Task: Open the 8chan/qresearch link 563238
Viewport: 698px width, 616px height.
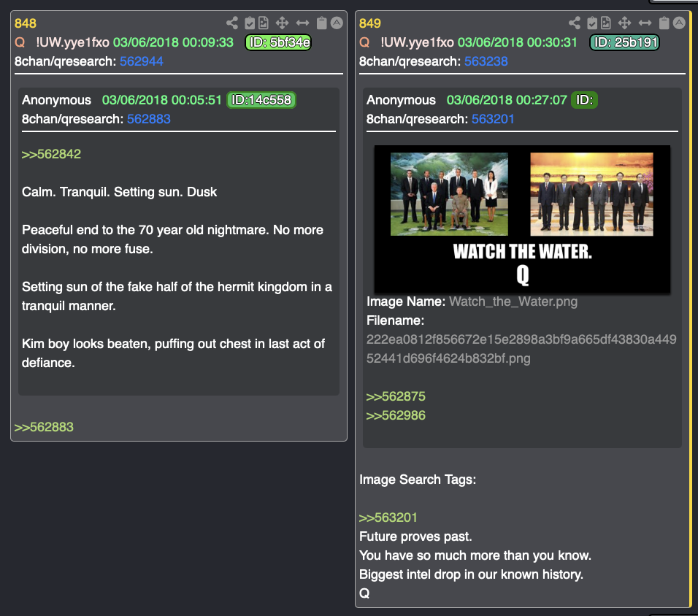Action: (x=486, y=61)
